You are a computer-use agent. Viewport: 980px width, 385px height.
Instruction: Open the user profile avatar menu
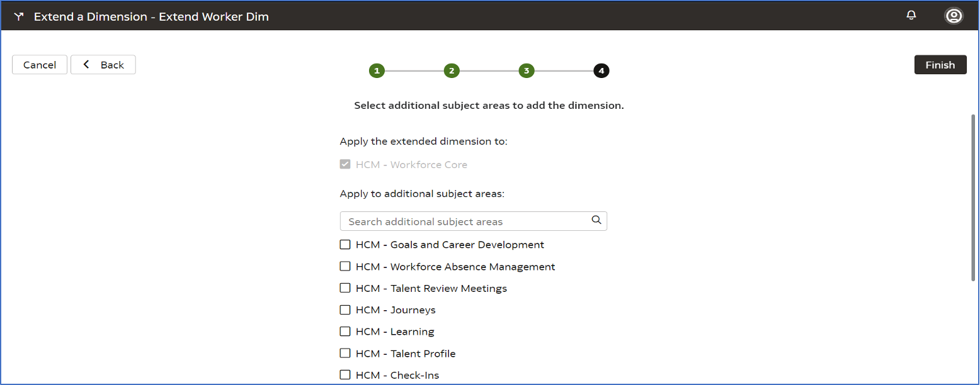(x=954, y=16)
